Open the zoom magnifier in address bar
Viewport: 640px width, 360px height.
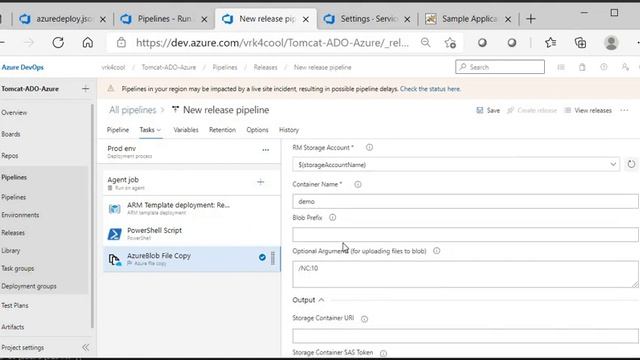425,42
